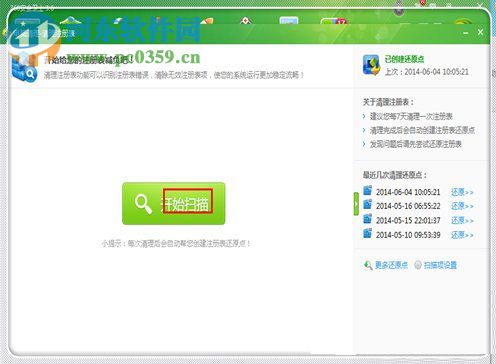The width and height of the screenshot is (496, 364).
Task: Click the chevron beside 发现问题后请先尝试还原注册表
Action: pos(364,144)
